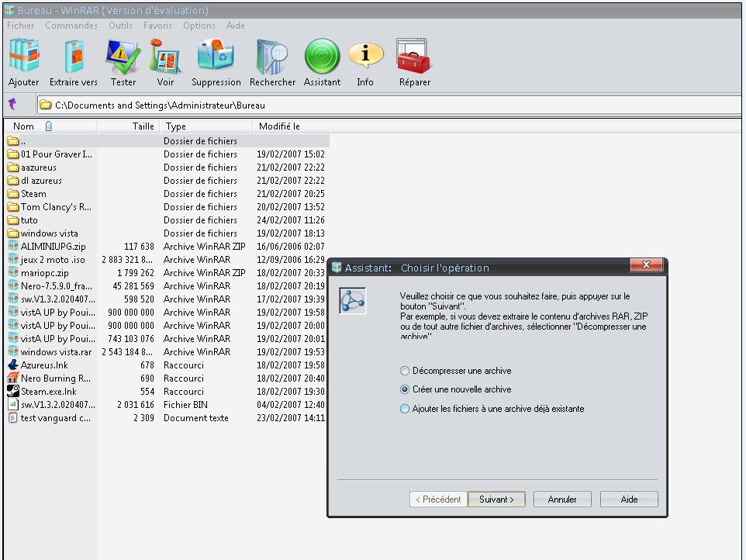Click the sw.V1.3.2 BIN file icon

pos(13,404)
